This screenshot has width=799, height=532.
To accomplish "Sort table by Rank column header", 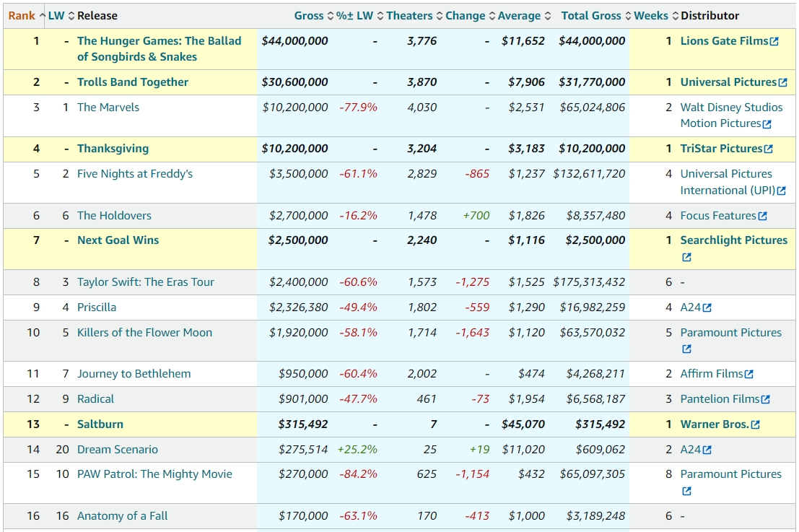I will (22, 16).
